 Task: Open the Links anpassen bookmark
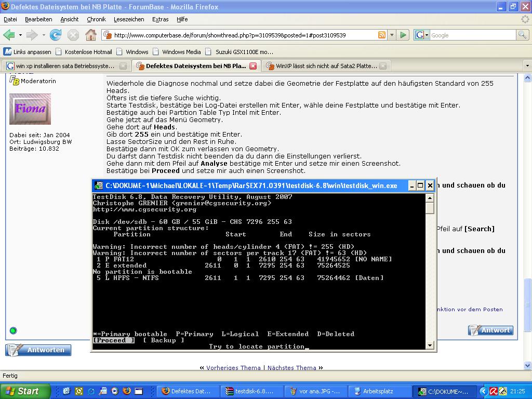point(28,52)
